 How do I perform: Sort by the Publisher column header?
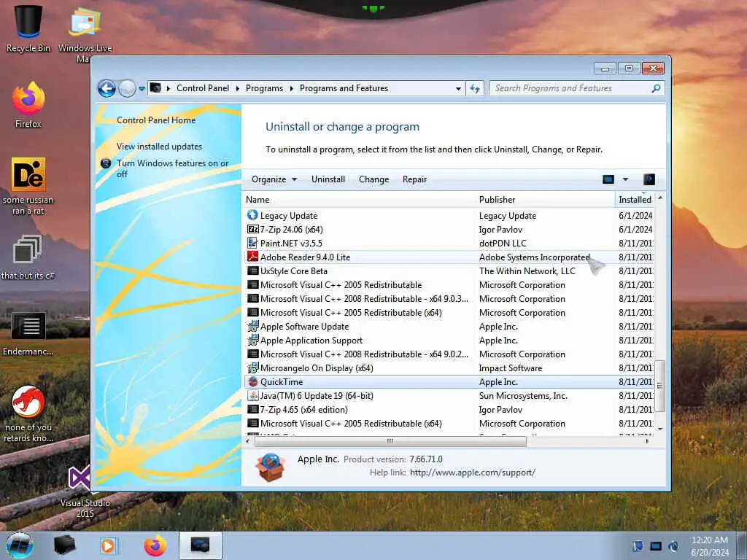[x=546, y=200]
